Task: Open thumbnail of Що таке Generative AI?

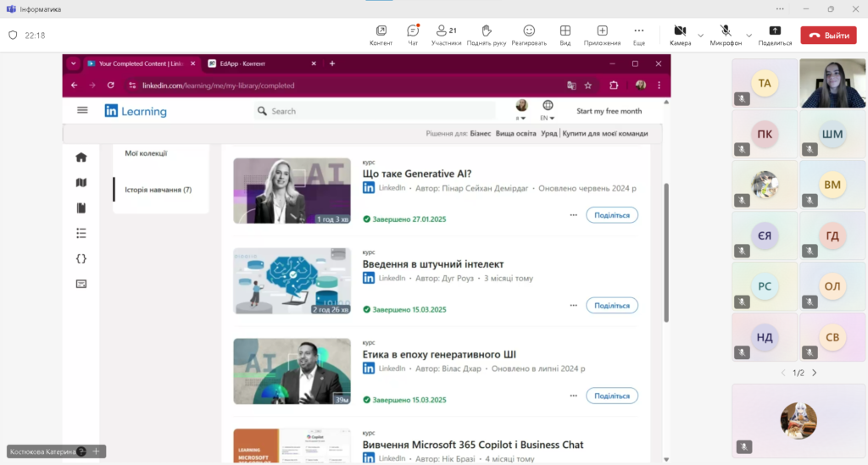Action: 292,191
